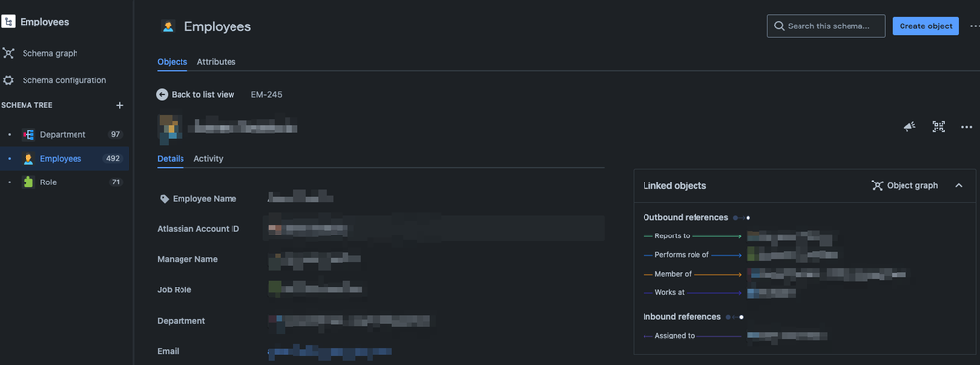Open the Schema graph icon in sidebar
Viewport: 980px width, 365px height.
8,53
